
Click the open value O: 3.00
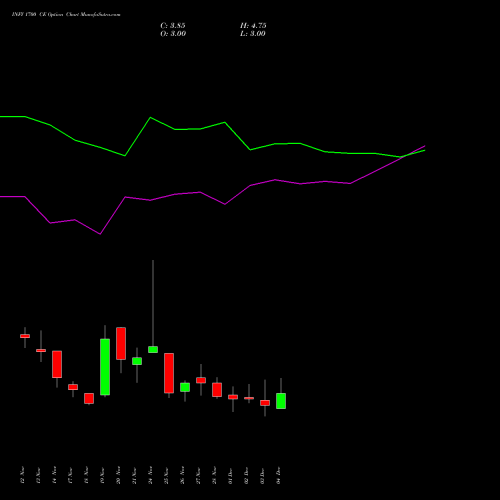[x=173, y=34]
